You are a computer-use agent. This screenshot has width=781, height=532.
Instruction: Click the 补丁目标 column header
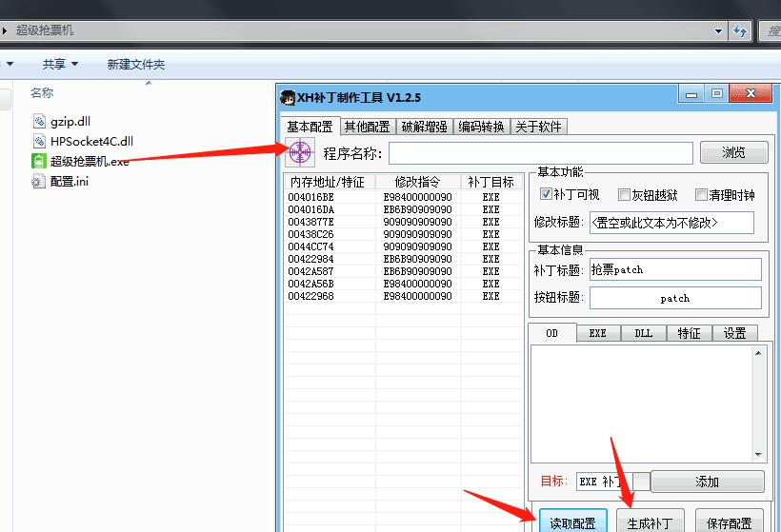[491, 182]
